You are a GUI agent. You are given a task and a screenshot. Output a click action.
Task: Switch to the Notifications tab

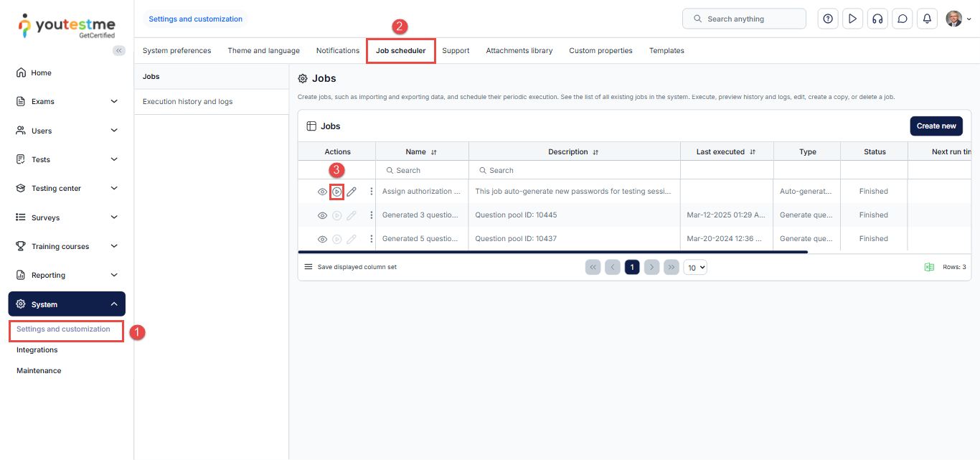tap(337, 51)
